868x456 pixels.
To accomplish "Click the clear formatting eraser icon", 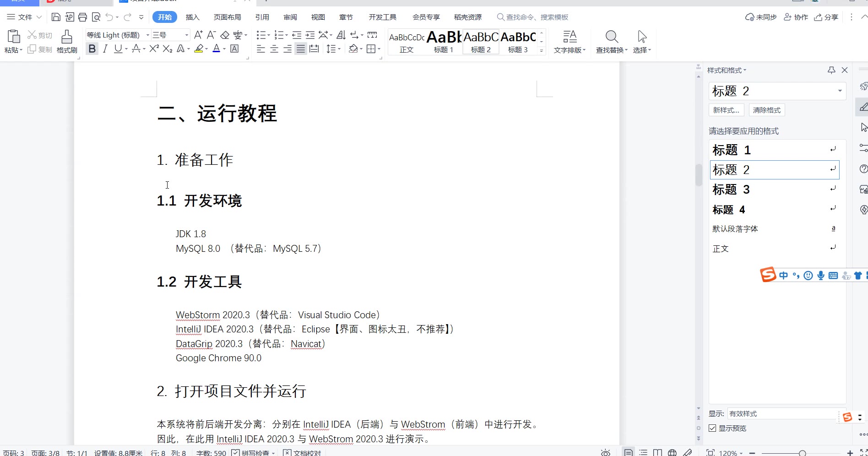I will pos(225,35).
